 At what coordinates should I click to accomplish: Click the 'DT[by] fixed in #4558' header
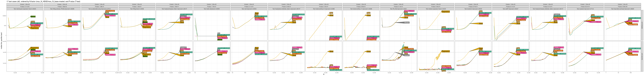137,9
